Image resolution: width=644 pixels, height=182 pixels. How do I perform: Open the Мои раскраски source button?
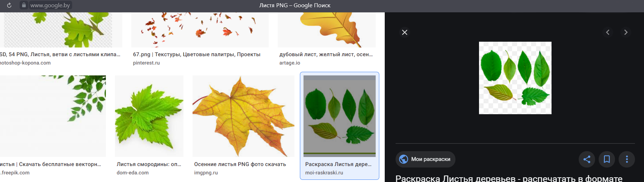pos(430,159)
